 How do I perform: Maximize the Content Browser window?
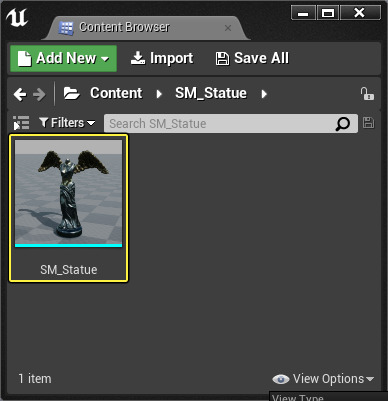pyautogui.click(x=328, y=13)
